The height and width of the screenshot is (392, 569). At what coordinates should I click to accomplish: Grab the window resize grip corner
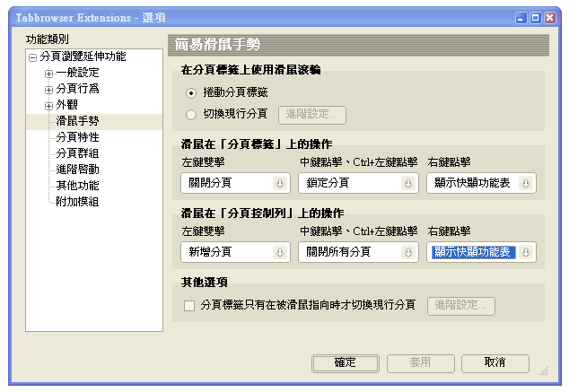(x=544, y=371)
